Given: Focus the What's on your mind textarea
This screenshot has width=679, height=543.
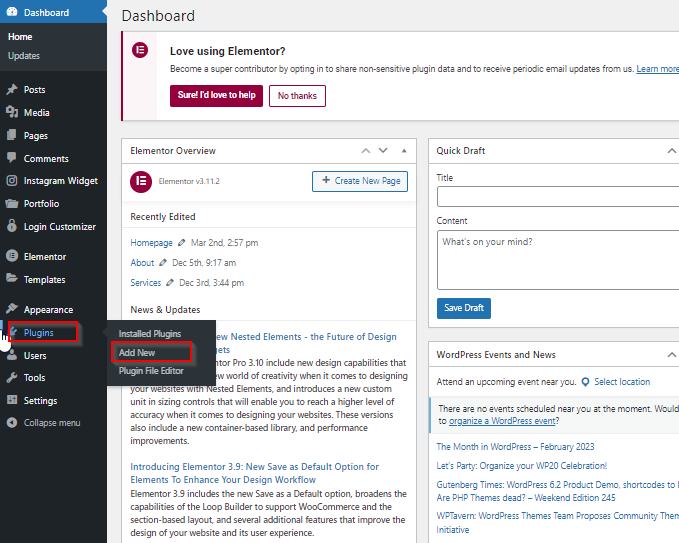Looking at the screenshot, I should (x=558, y=260).
